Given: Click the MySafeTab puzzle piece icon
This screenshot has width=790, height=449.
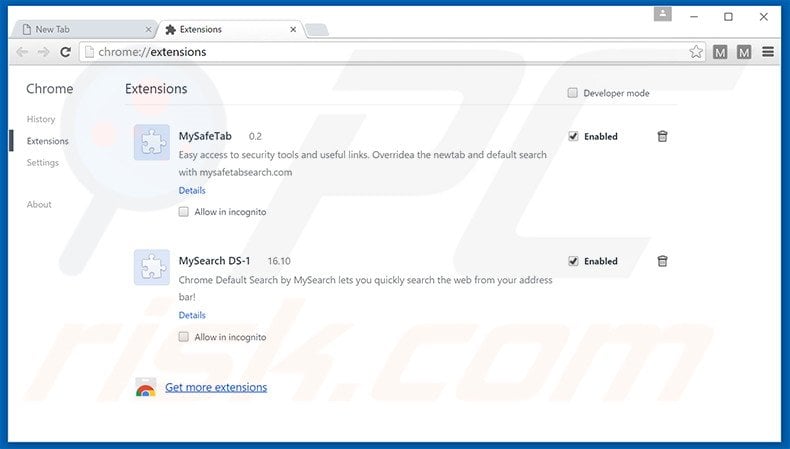Looking at the screenshot, I should 152,142.
